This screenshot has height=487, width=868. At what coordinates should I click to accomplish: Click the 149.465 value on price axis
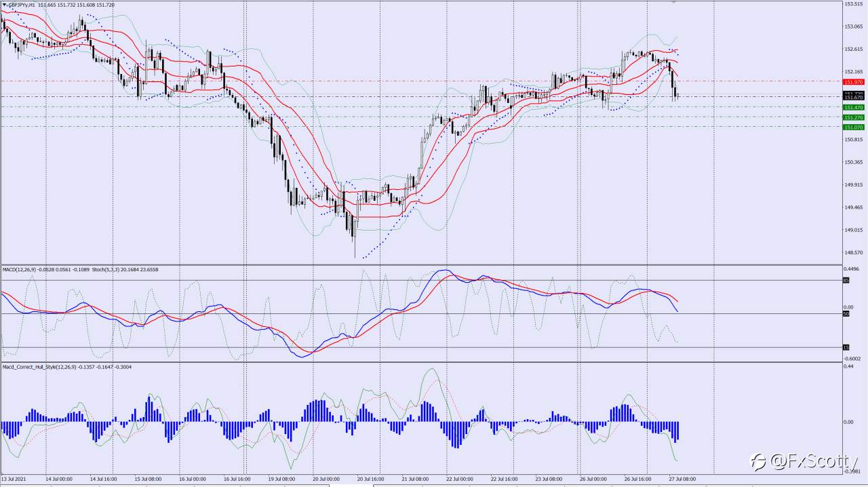(854, 207)
